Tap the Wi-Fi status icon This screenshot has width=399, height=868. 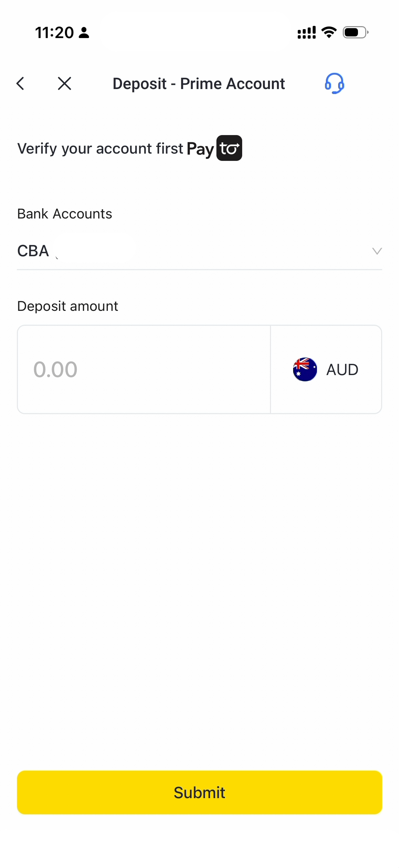pyautogui.click(x=329, y=32)
